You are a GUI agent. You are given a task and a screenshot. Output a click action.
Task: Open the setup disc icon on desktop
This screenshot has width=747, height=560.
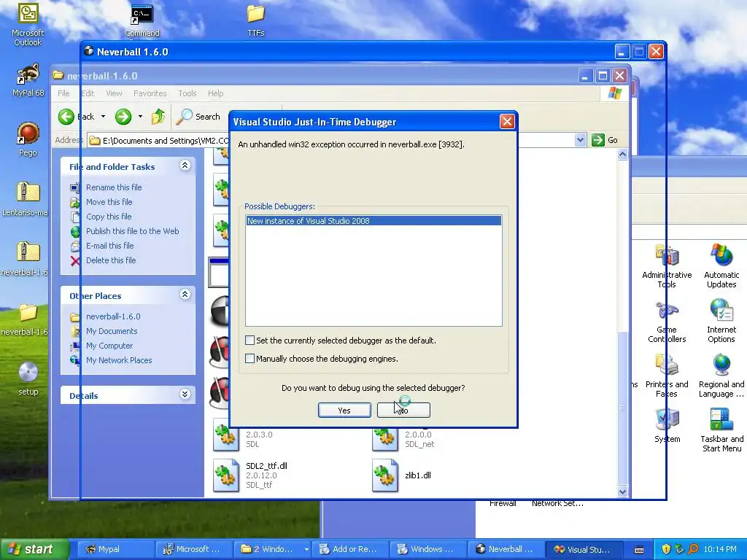pos(28,378)
